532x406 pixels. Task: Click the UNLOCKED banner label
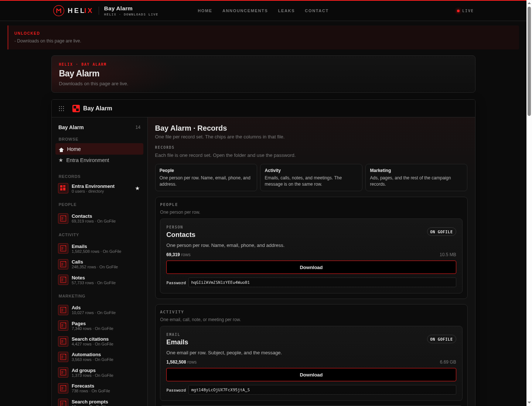pyautogui.click(x=27, y=33)
